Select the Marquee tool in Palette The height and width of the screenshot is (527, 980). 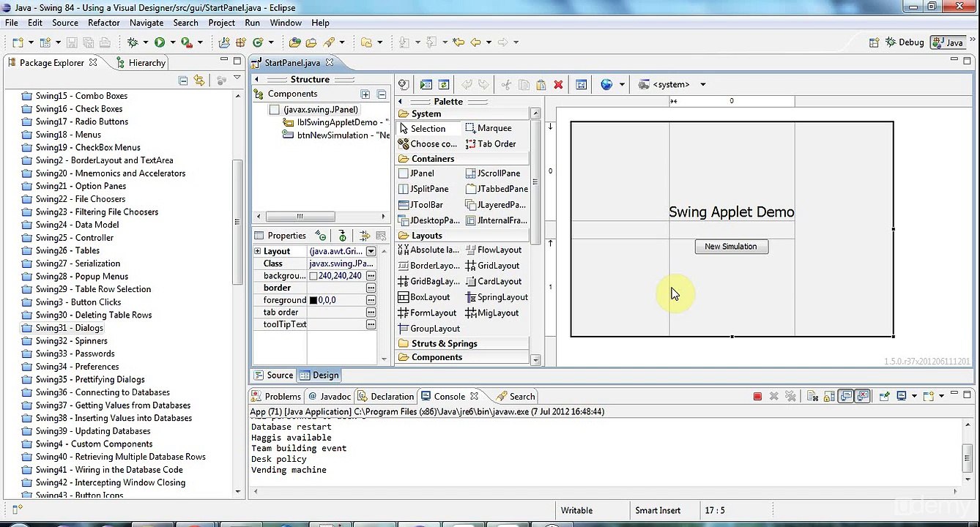[x=489, y=128]
